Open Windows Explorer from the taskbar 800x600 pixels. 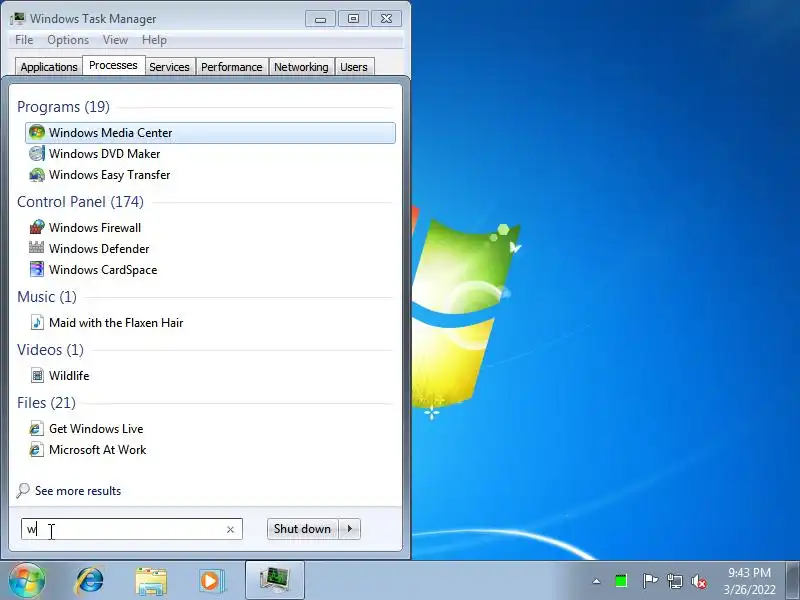pos(151,581)
